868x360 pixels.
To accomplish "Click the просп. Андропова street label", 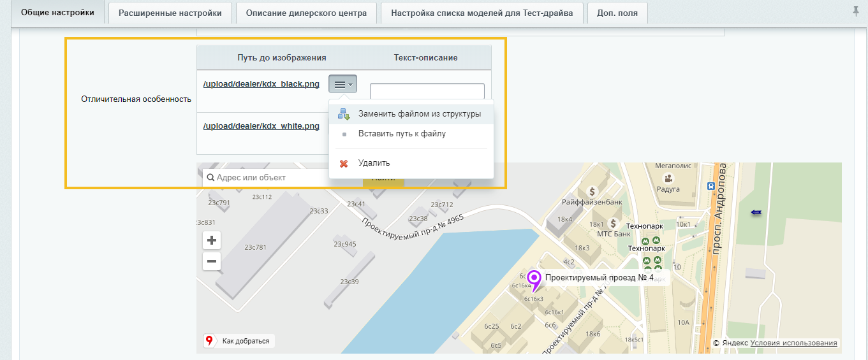I will [x=721, y=210].
